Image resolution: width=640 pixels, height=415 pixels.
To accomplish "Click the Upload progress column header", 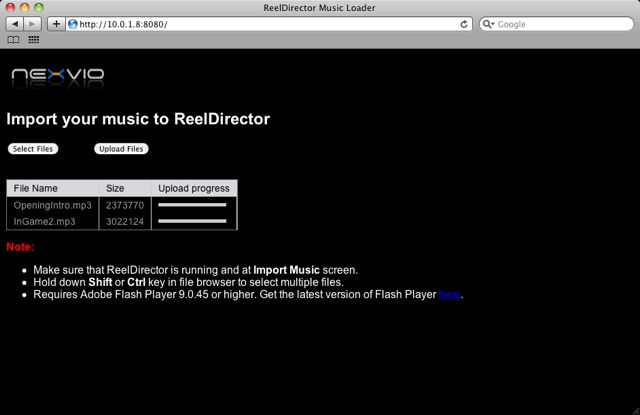I will point(194,189).
